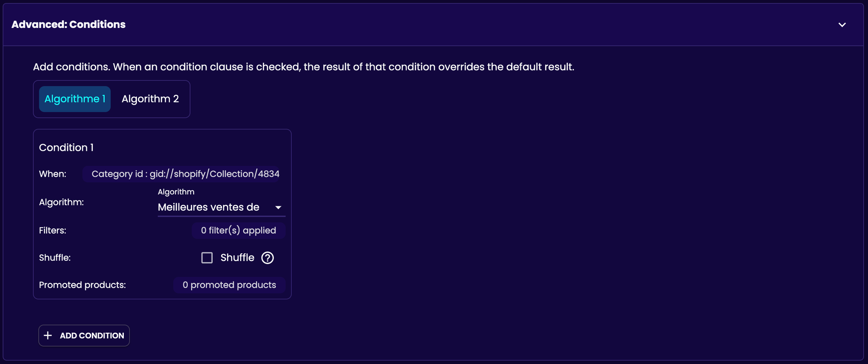Screen dimensions: 868x364
Task: Open the 0 promoted products chip
Action: click(x=229, y=285)
